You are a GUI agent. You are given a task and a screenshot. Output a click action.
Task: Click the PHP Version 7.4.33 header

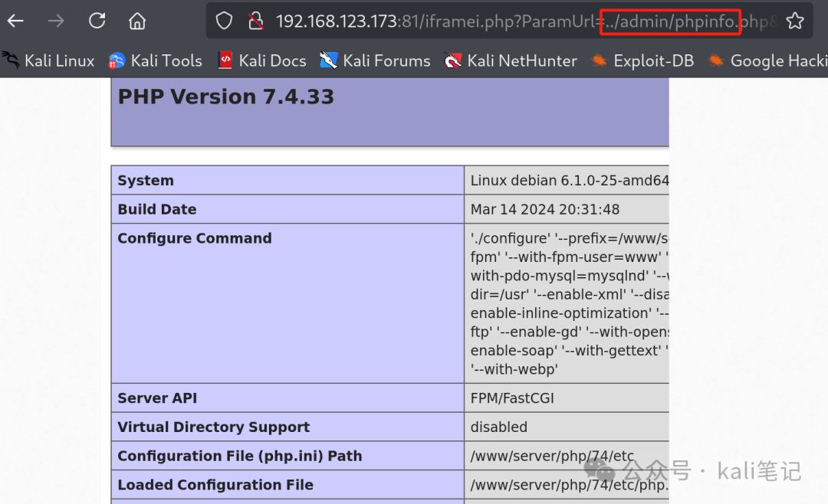225,97
